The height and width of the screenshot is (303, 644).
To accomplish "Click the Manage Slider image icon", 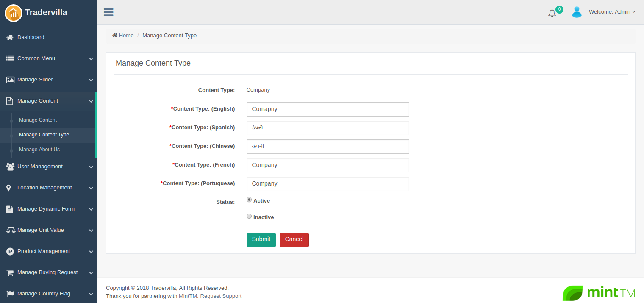I will [x=10, y=80].
